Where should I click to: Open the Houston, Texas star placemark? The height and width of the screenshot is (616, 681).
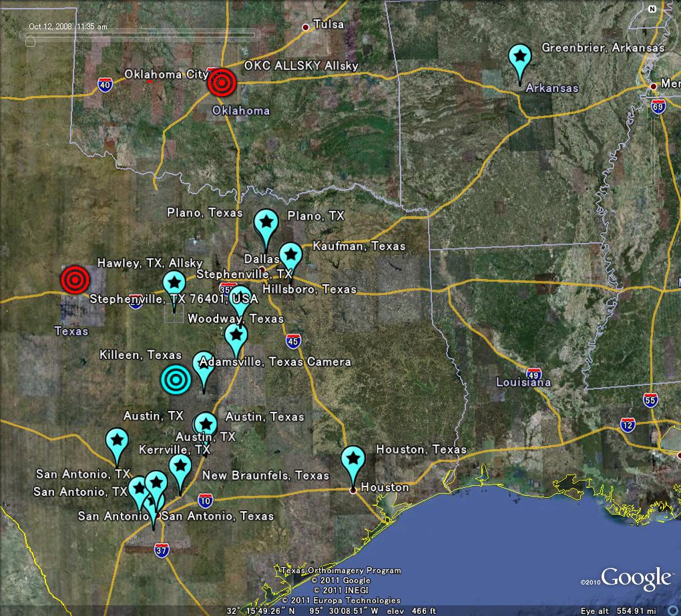pos(355,459)
